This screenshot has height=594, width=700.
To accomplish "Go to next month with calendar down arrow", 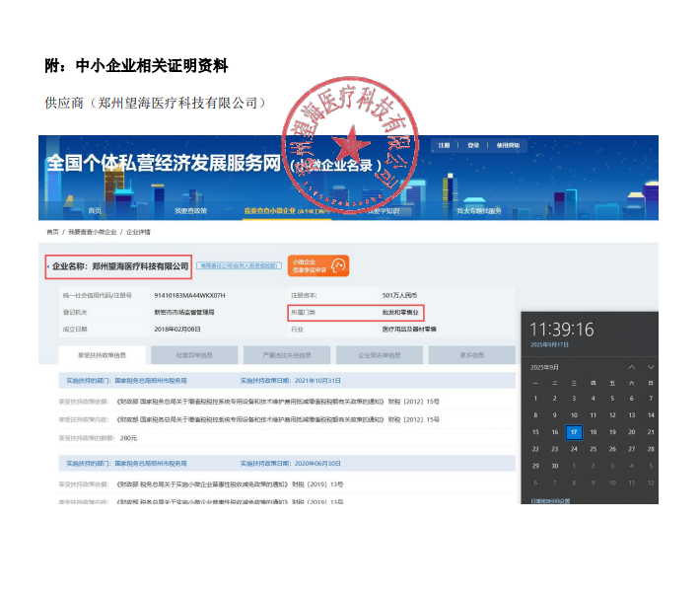I will [650, 367].
